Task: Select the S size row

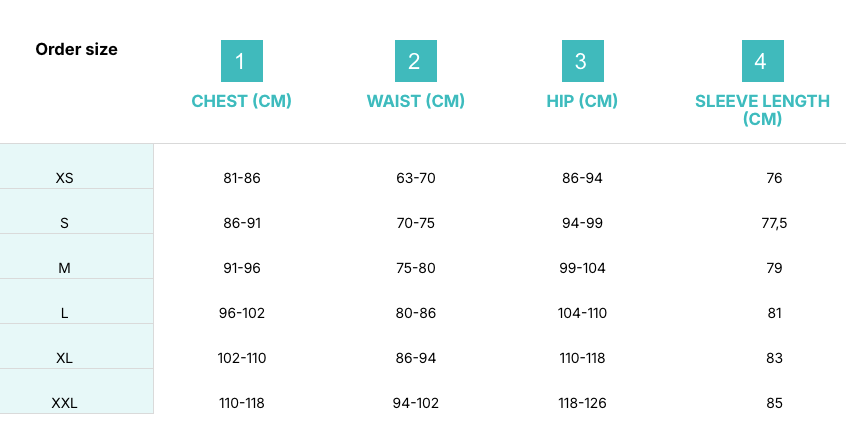Action: click(65, 223)
